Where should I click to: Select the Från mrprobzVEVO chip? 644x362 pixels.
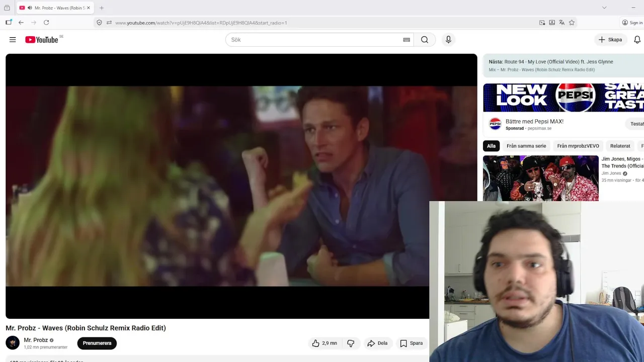click(x=578, y=146)
